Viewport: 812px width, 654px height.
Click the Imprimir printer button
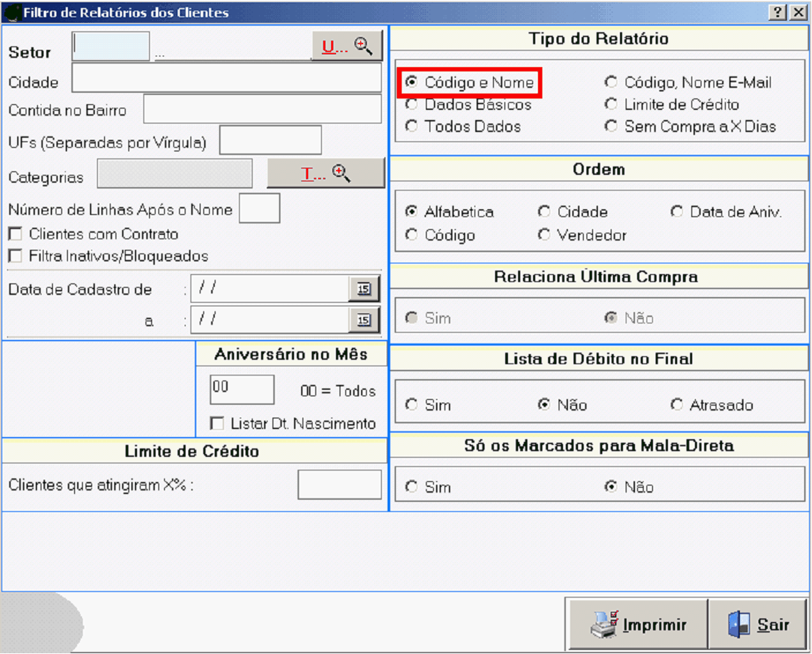coord(638,625)
